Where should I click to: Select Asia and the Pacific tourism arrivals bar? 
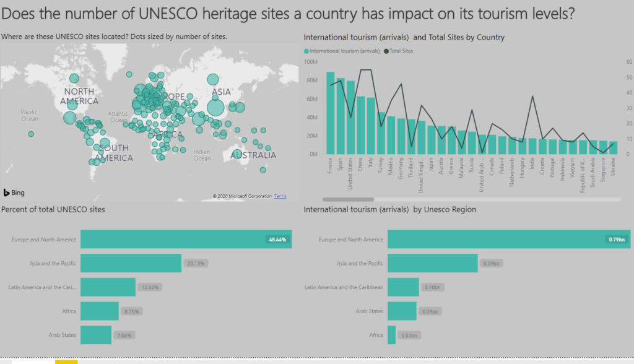click(433, 263)
